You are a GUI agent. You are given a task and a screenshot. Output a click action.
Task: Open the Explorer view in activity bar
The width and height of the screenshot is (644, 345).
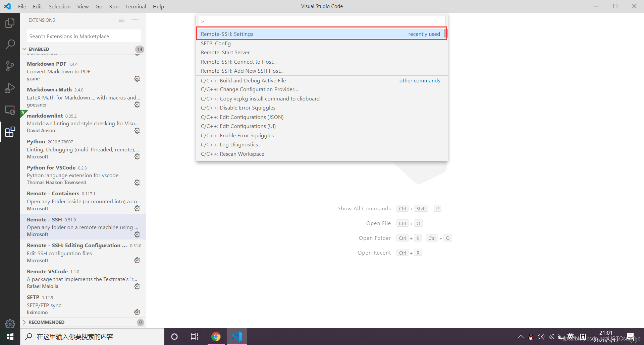[10, 23]
